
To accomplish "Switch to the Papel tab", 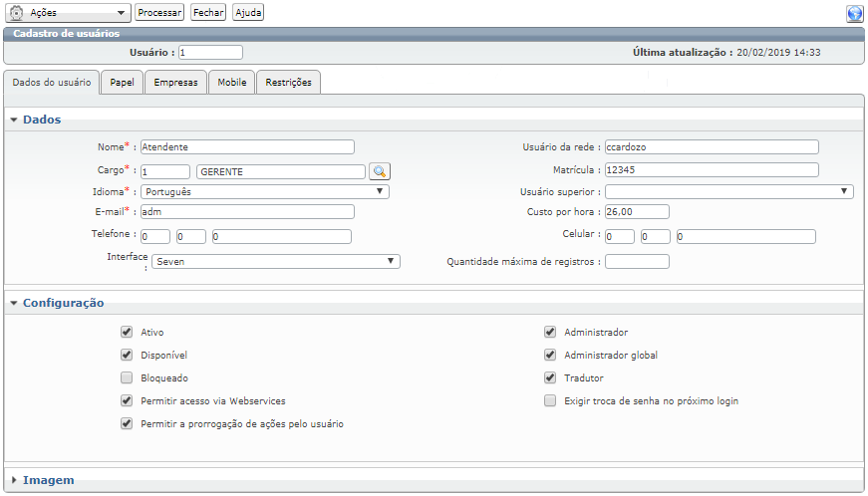I will (122, 83).
